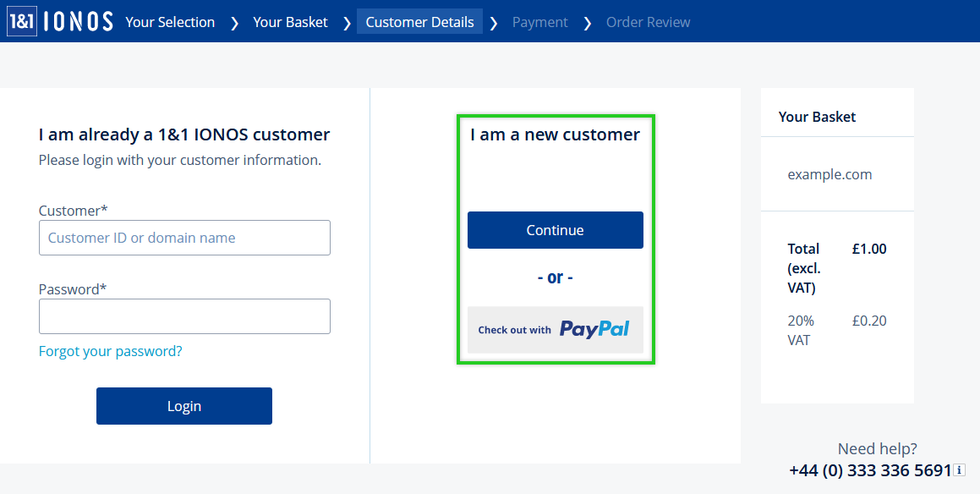Follow the Forgot your password link
This screenshot has height=494, width=980.
point(111,351)
